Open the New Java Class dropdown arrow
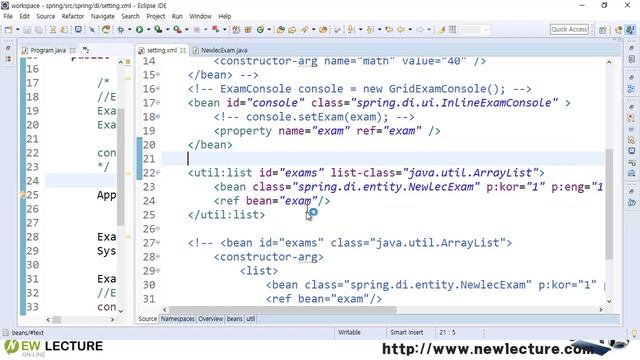Image resolution: width=640 pixels, height=360 pixels. (269, 29)
